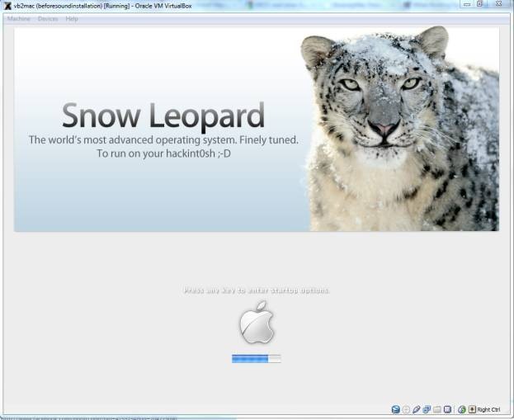The width and height of the screenshot is (514, 420).
Task: Click the keyboard capture host key icon
Action: tap(472, 409)
